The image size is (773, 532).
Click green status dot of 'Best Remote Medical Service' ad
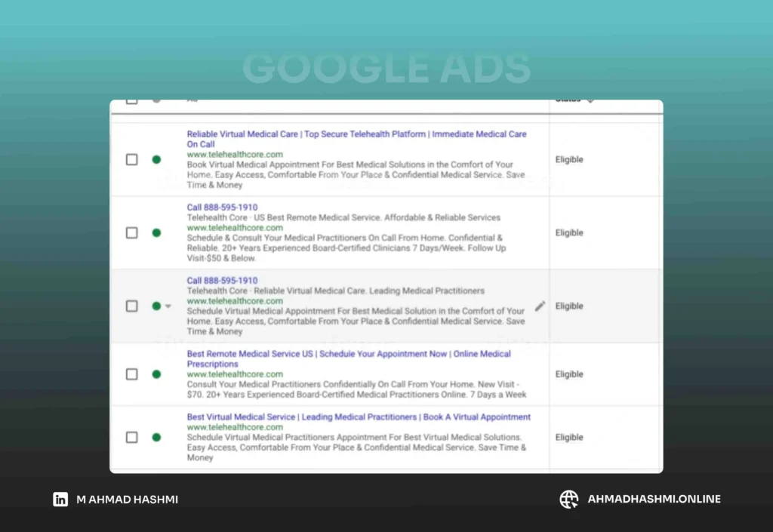point(156,374)
